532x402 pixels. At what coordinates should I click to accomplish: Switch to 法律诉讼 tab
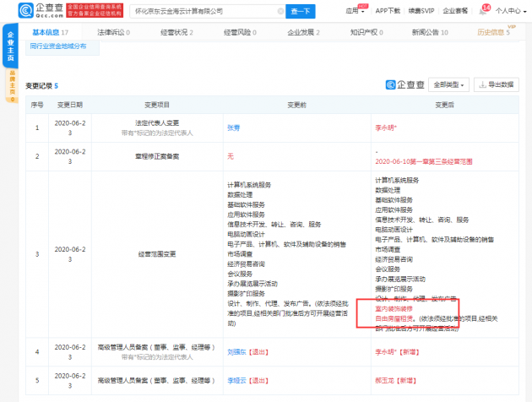pyautogui.click(x=113, y=32)
